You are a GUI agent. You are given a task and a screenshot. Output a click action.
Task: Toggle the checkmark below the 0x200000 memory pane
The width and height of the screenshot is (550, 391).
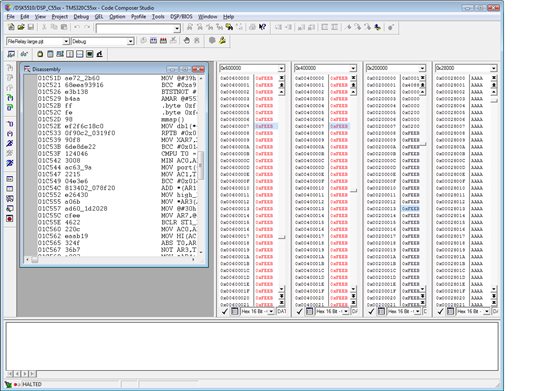[x=371, y=311]
